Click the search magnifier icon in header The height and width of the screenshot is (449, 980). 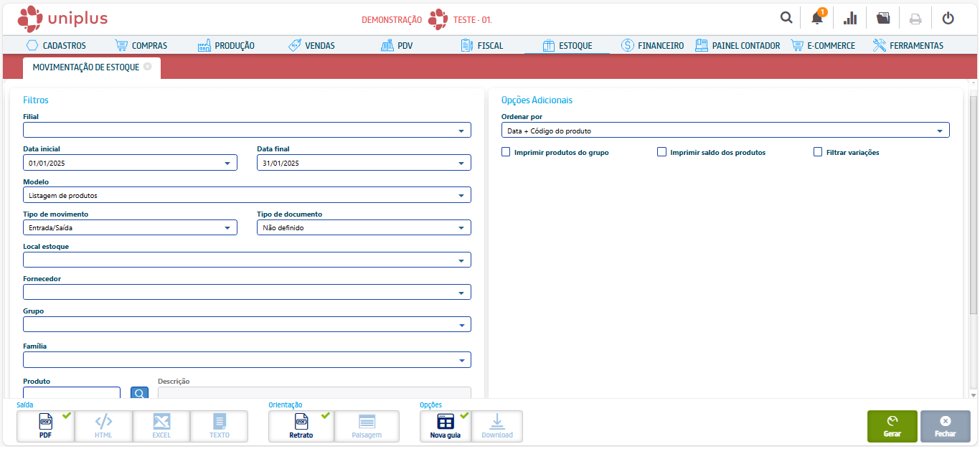coord(786,18)
